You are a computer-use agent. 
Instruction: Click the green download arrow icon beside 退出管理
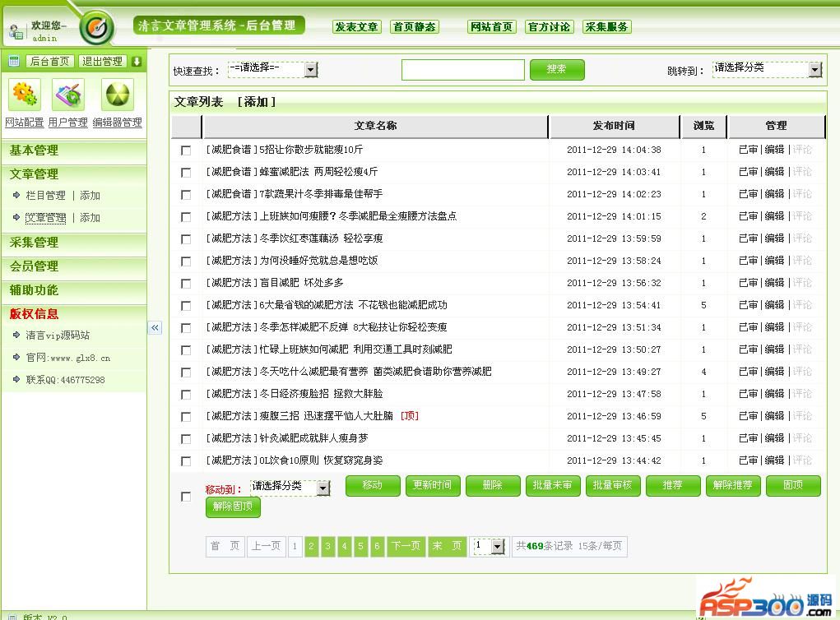[x=137, y=62]
